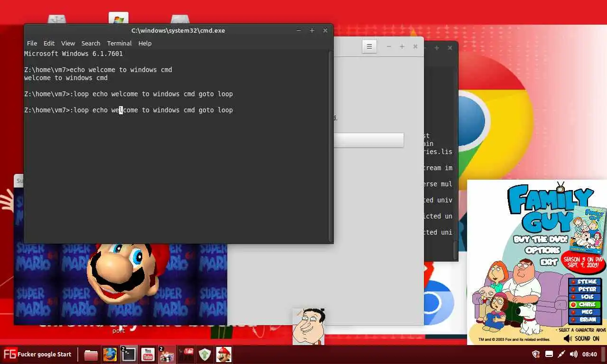Open the volume speaker tray icon
Viewport: 607px width, 364px height.
(573, 354)
